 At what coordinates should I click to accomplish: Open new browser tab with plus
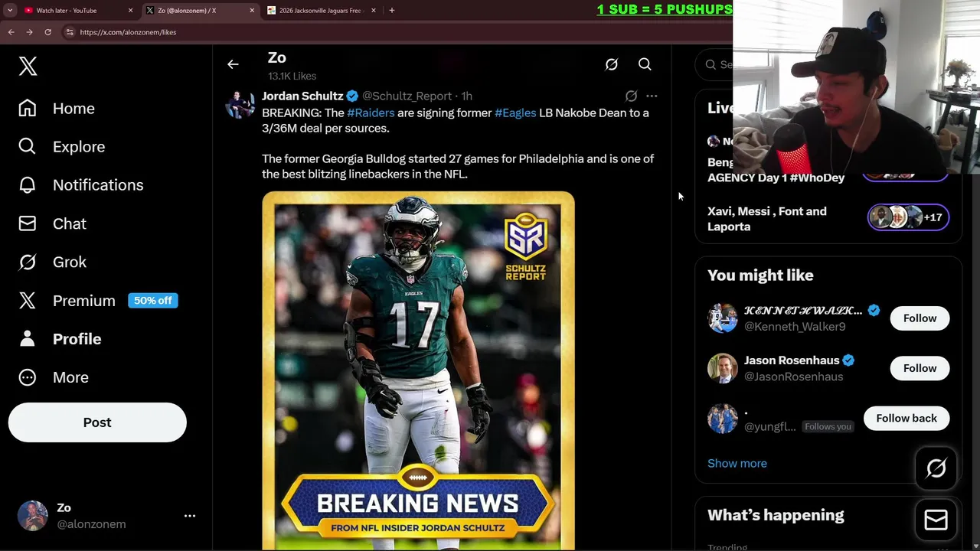392,11
